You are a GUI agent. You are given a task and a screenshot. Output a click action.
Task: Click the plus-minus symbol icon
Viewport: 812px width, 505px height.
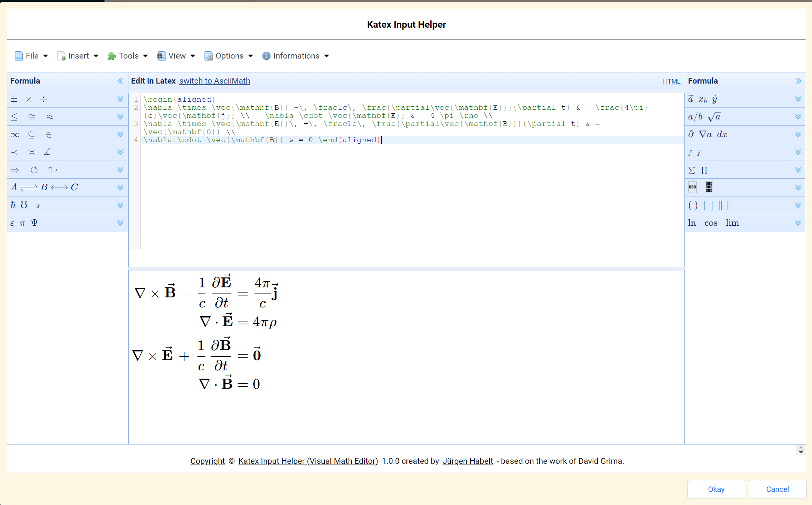15,99
